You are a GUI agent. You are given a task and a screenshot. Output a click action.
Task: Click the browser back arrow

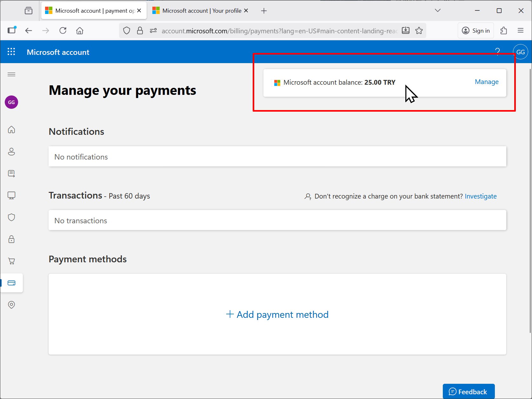pos(29,31)
